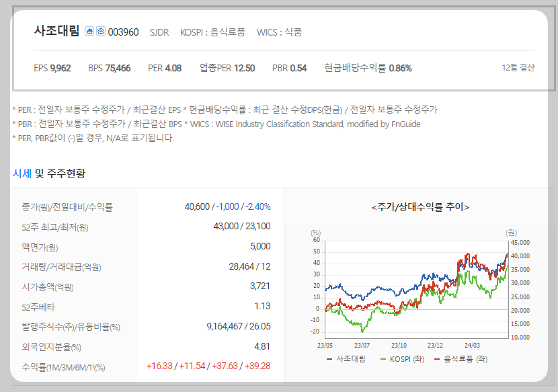The image size is (558, 392).
Task: Click the 외국인지분율(%) row label
Action: point(52,347)
